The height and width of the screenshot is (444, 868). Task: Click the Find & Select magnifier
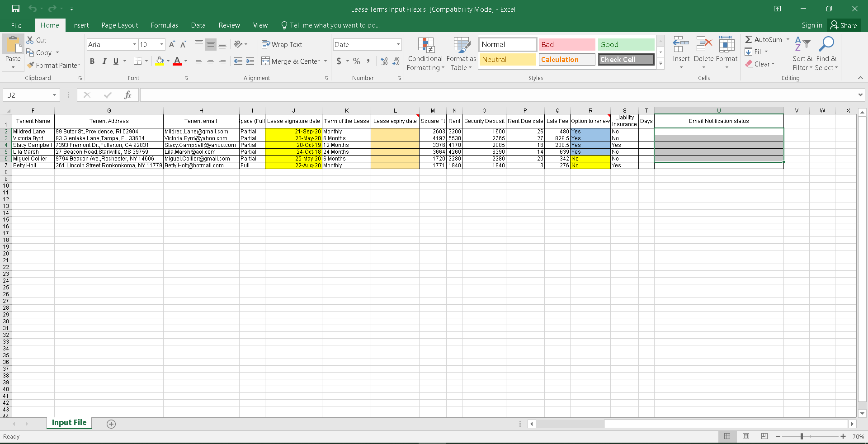[826, 45]
